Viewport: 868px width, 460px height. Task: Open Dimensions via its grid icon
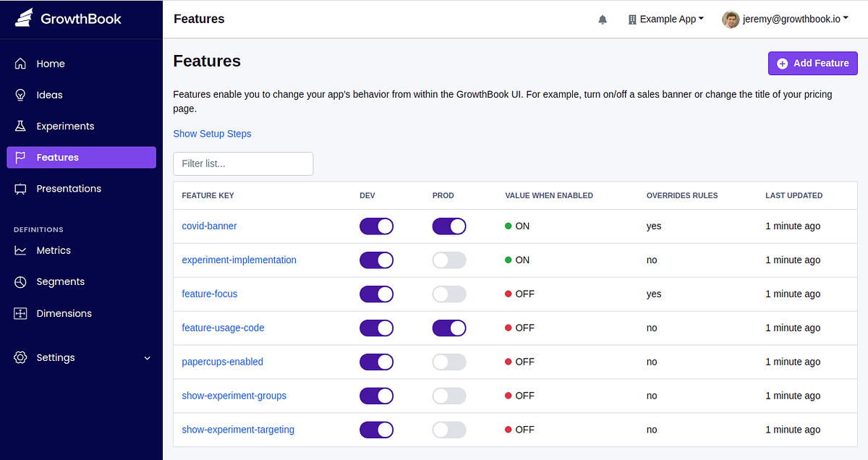tap(22, 313)
